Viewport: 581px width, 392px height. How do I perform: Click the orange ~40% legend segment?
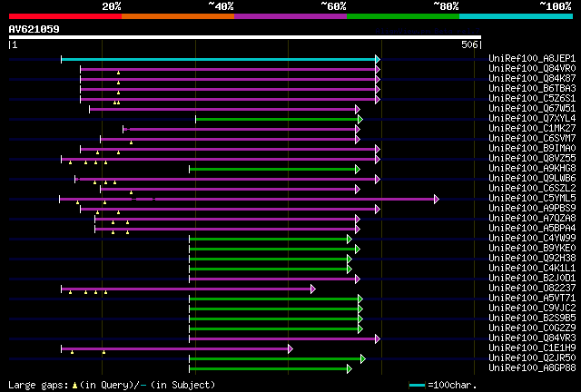(178, 16)
